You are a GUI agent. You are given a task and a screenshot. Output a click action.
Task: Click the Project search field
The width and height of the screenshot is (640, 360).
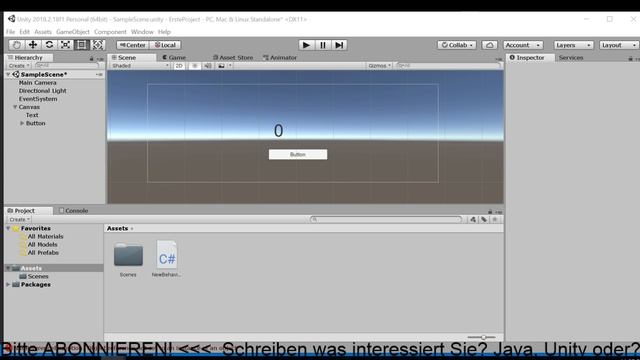coord(386,220)
